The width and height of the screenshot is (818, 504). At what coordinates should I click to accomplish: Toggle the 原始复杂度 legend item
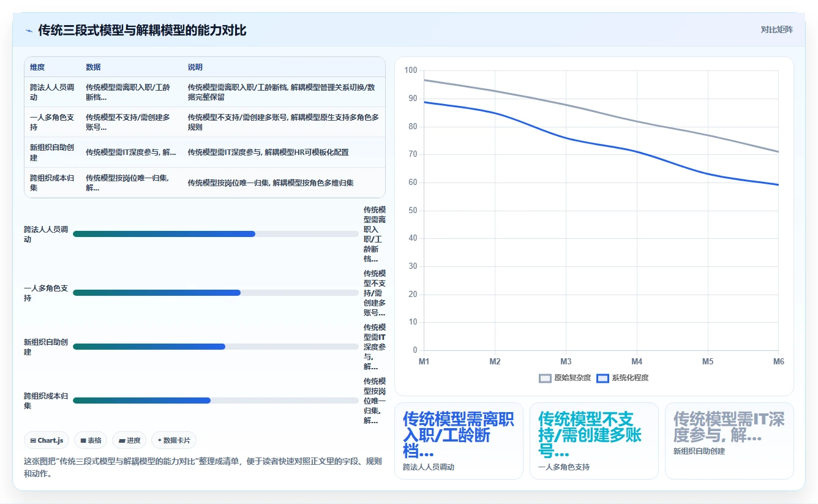pos(565,378)
